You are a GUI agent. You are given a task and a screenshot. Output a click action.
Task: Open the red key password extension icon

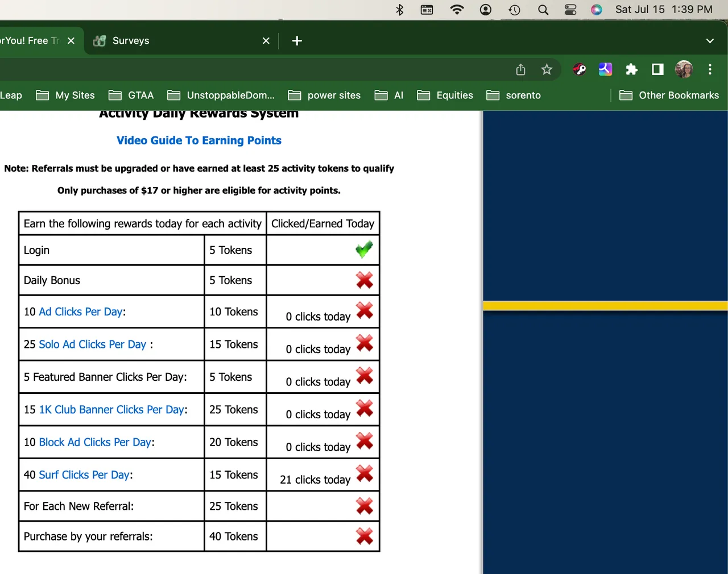tap(580, 69)
